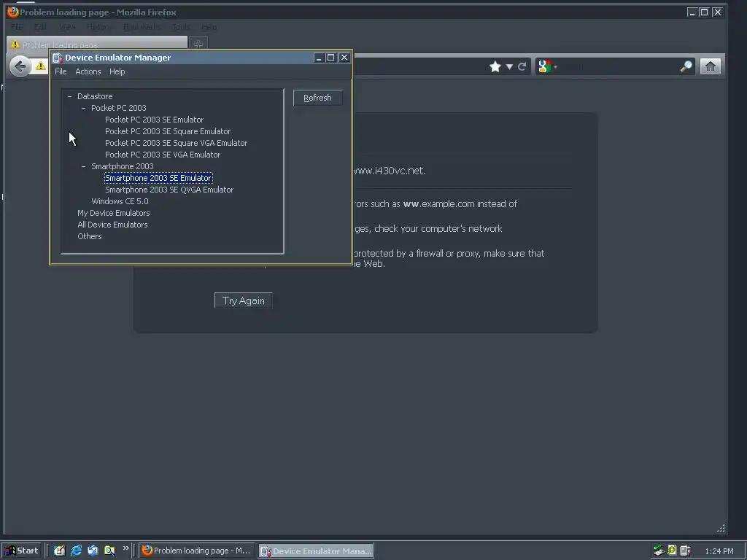Image resolution: width=747 pixels, height=560 pixels.
Task: Maximize Device Emulator Manager window
Action: click(x=330, y=58)
